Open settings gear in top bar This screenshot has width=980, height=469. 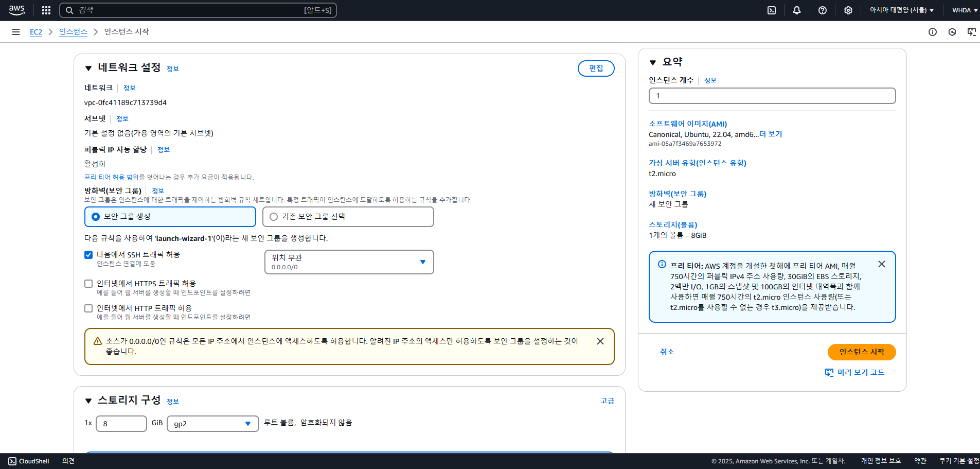tap(848, 10)
